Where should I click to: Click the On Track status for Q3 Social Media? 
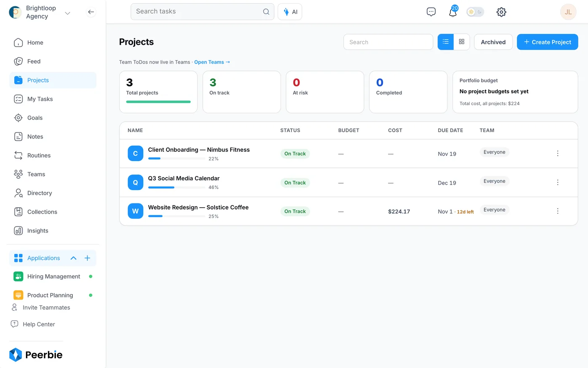[x=295, y=183]
